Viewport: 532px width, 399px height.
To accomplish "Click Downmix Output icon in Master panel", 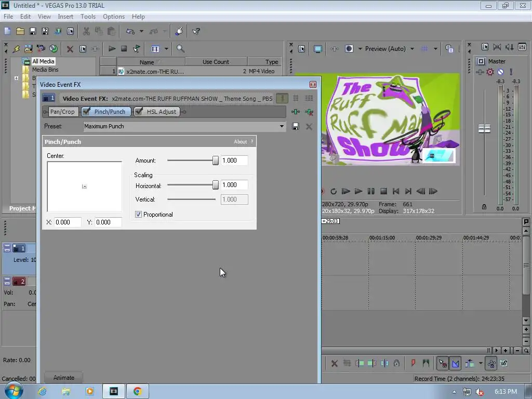I will [x=497, y=47].
